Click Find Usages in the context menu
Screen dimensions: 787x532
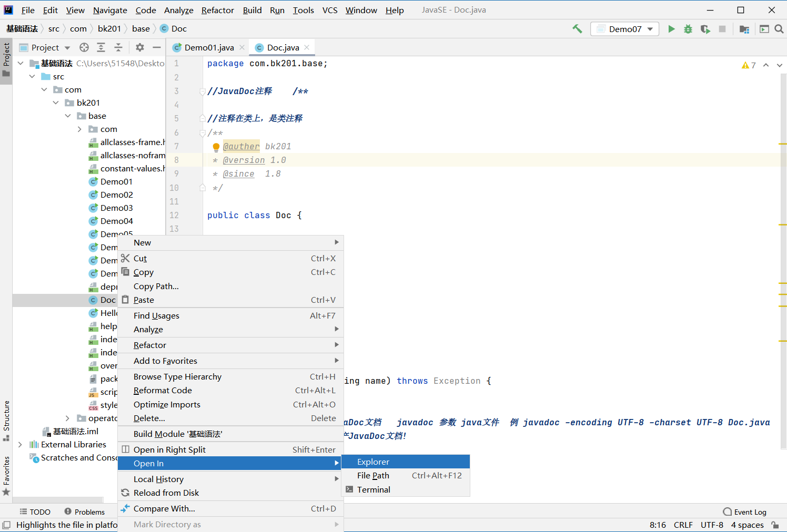coord(230,315)
